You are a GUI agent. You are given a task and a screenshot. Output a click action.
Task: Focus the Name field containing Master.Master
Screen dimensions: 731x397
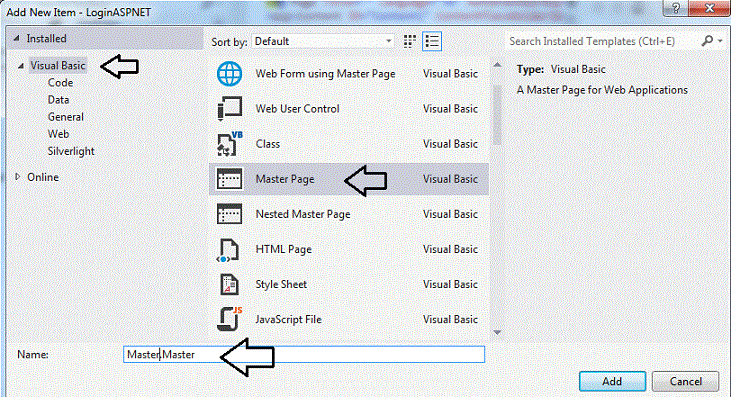click(x=304, y=355)
